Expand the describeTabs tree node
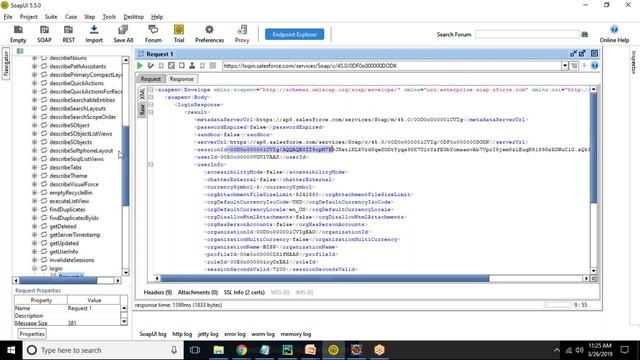Viewport: 640px width, 360px height. (34, 167)
